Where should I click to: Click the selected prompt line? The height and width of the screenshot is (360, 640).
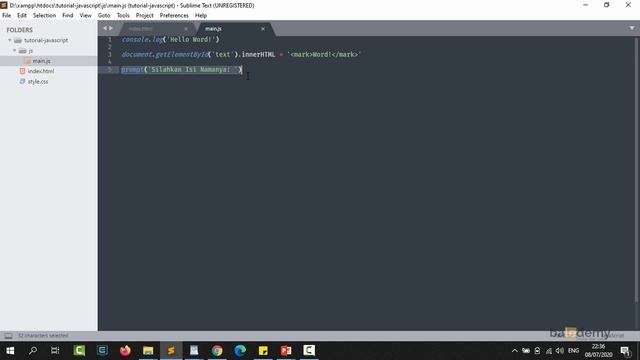pyautogui.click(x=182, y=69)
